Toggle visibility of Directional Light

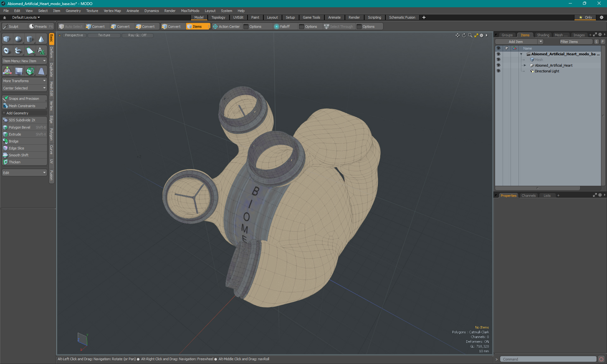[498, 71]
